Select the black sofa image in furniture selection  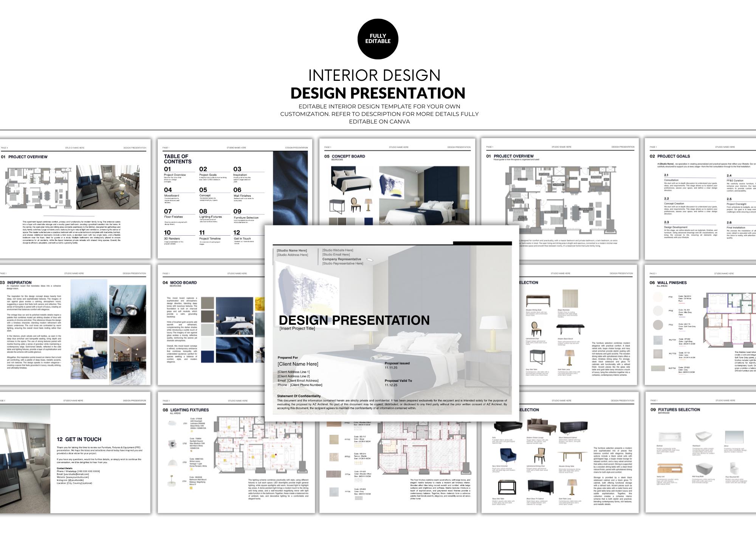[x=508, y=427]
